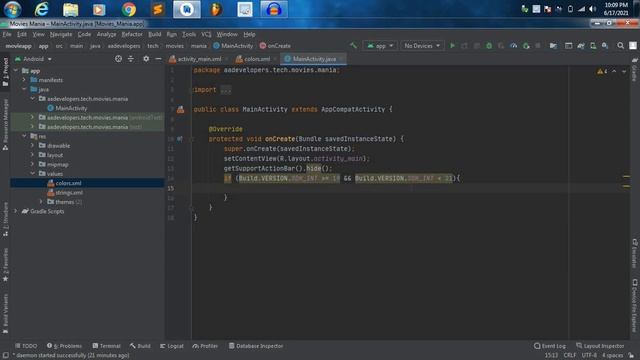
Task: Click the Sync Project with Gradle icon
Action: click(580, 46)
